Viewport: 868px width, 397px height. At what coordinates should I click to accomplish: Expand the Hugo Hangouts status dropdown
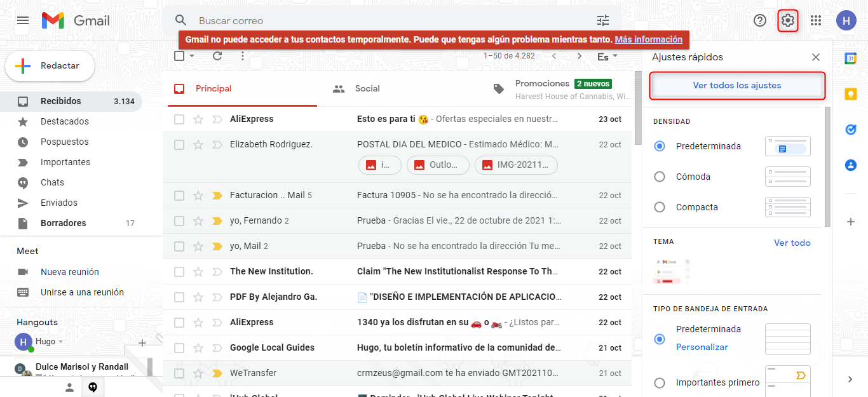tap(61, 342)
